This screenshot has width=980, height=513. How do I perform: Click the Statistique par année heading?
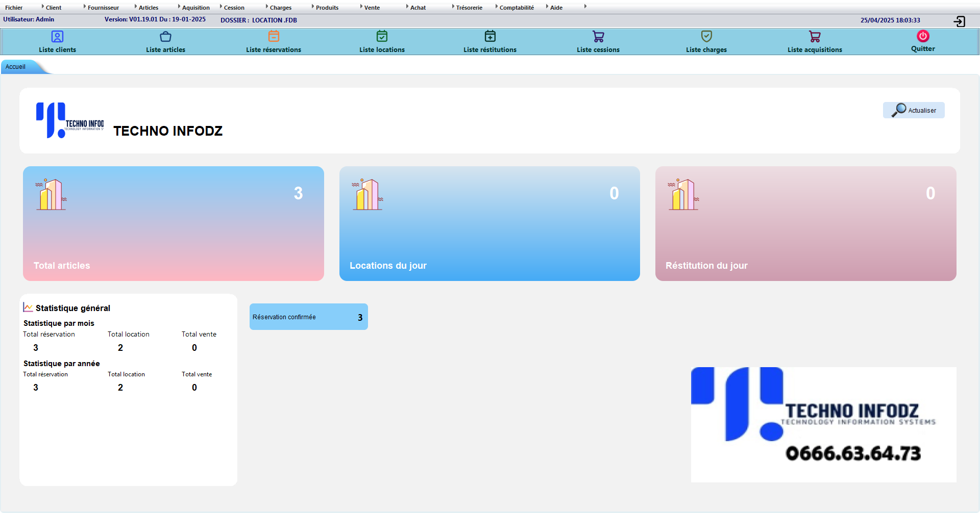point(62,364)
